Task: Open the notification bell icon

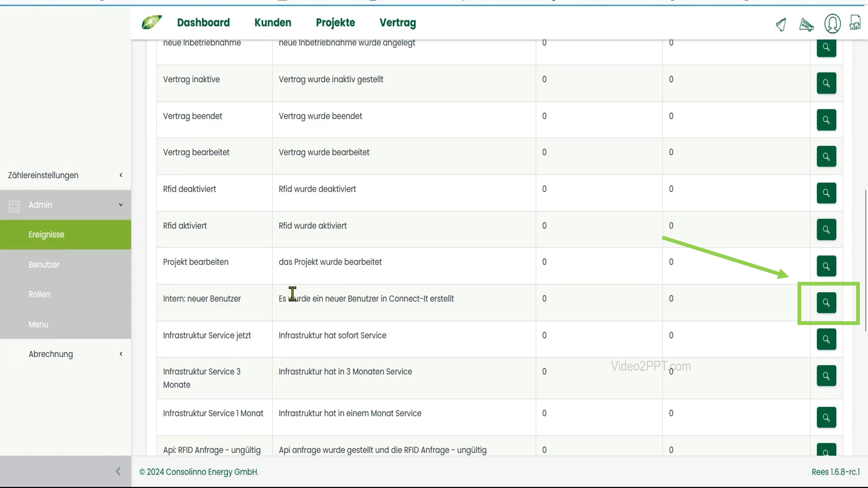Action: click(781, 24)
